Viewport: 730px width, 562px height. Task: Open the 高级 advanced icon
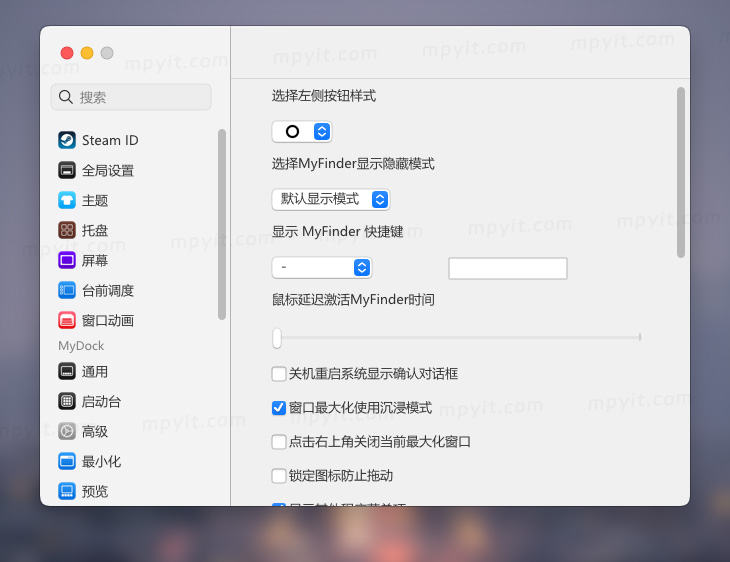(x=67, y=432)
